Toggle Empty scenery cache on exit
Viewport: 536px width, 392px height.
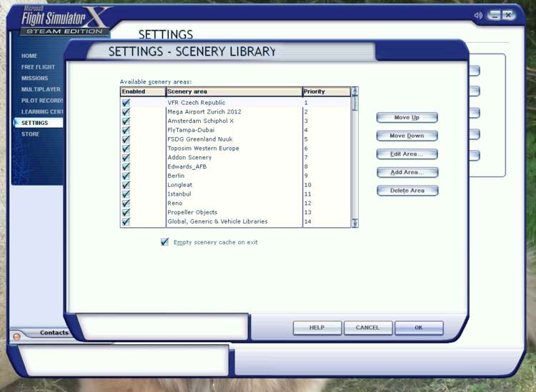coord(164,242)
